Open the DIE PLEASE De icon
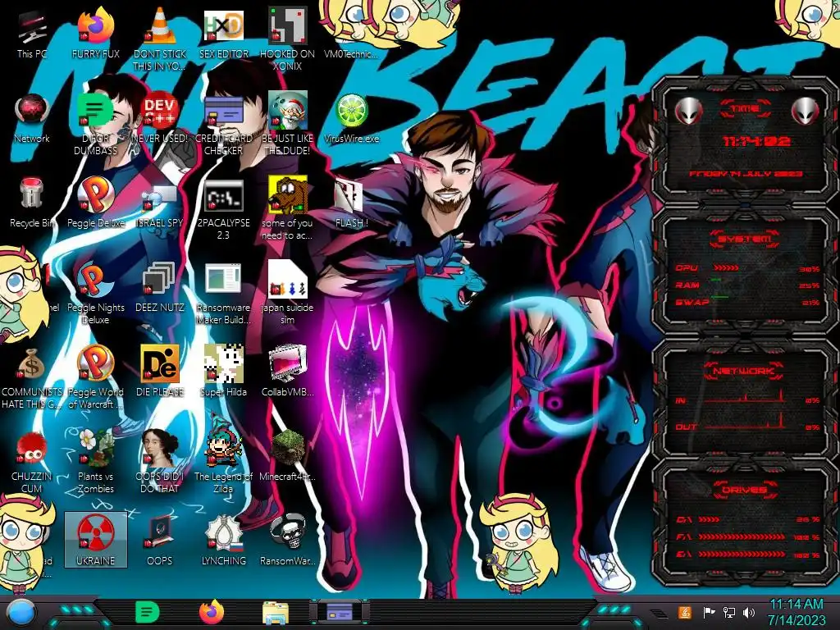Viewport: 840px width, 630px height. (160, 372)
